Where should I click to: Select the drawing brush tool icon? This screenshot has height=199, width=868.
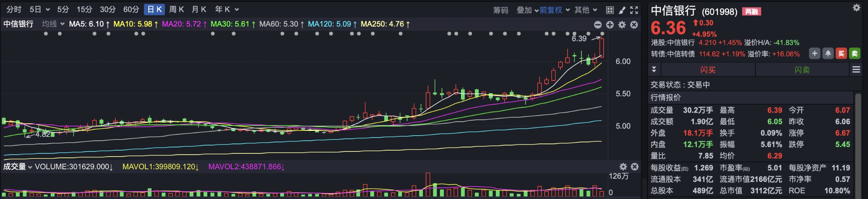pos(622,10)
